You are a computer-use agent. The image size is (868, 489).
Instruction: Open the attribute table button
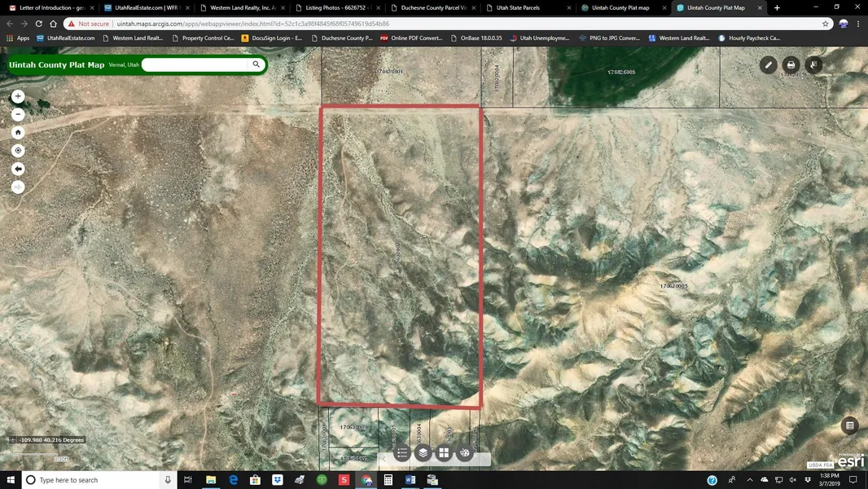(x=850, y=425)
